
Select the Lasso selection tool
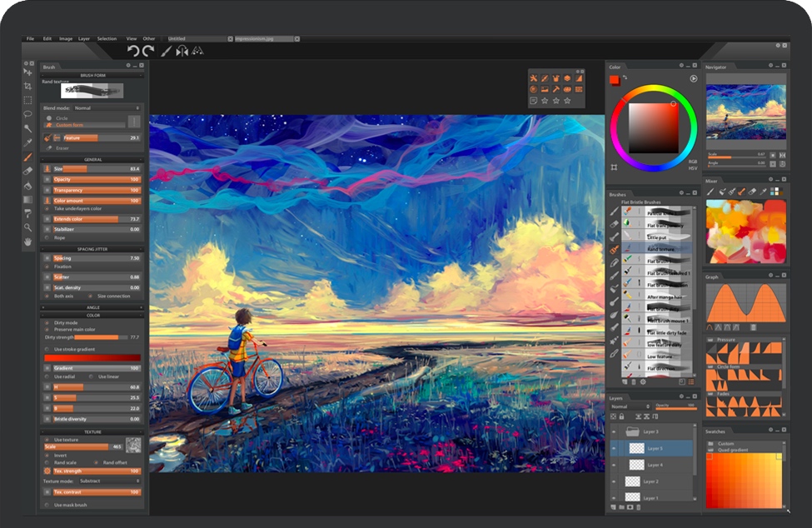27,114
